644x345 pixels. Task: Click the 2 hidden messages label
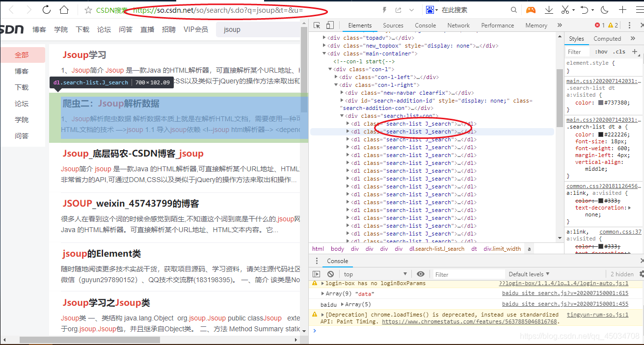point(621,274)
